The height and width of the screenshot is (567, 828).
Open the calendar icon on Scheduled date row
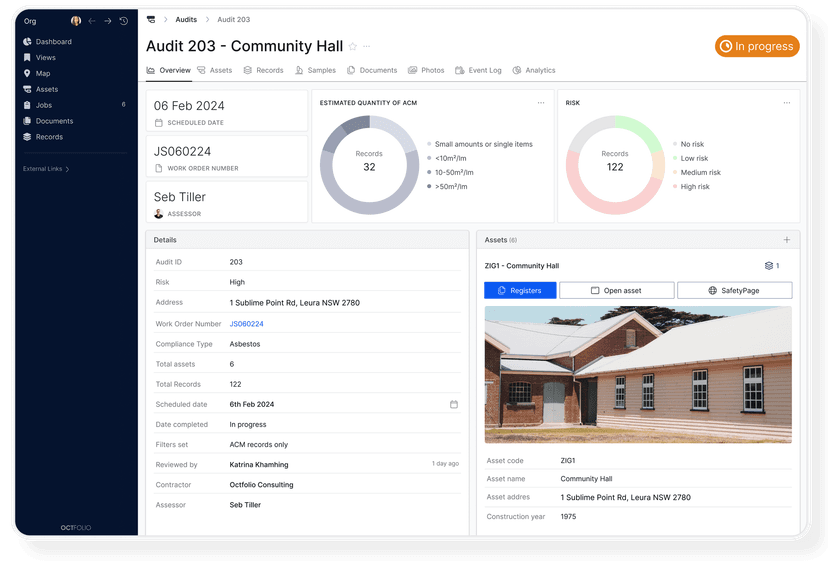coord(454,404)
